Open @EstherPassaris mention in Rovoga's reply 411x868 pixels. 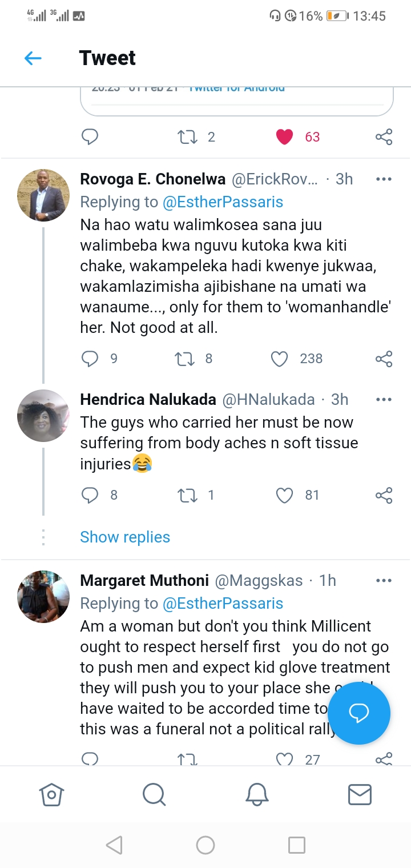click(223, 202)
